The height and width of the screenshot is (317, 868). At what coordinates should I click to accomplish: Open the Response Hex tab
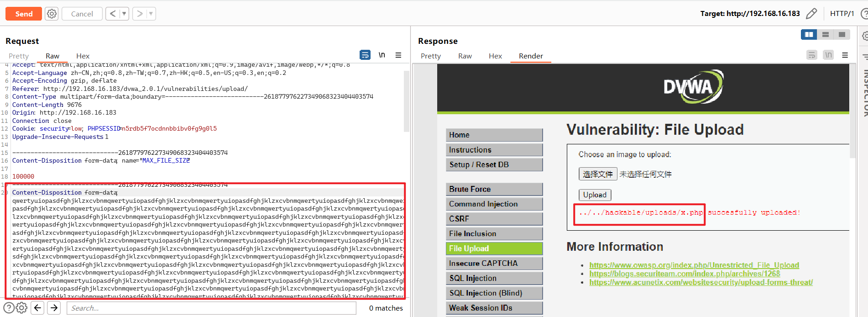495,56
